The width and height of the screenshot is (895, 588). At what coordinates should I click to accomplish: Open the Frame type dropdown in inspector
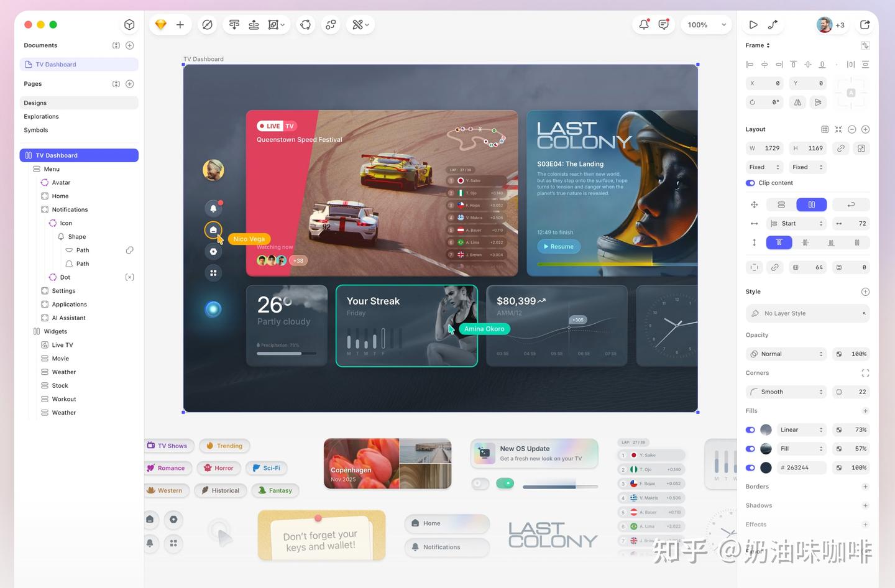758,45
